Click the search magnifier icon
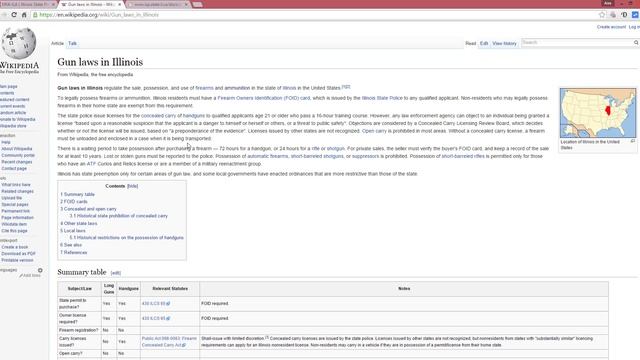The image size is (640, 360). pyautogui.click(x=636, y=42)
